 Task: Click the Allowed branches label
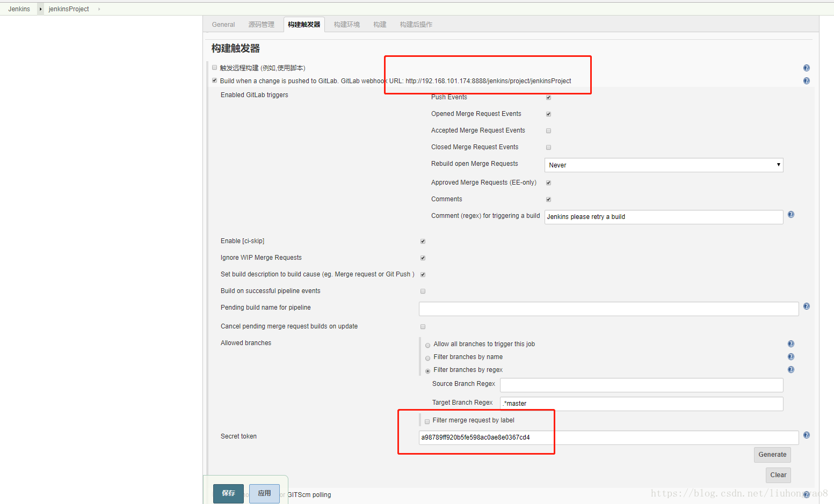246,343
